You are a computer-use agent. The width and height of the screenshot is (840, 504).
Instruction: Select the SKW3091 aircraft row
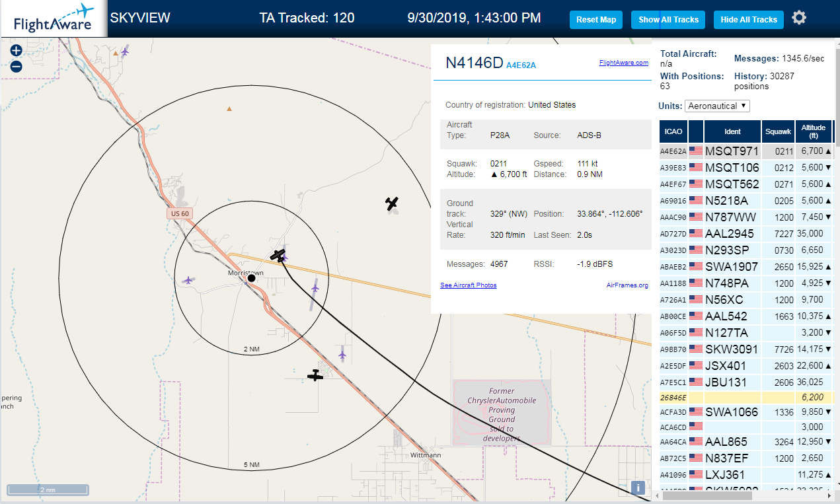pyautogui.click(x=746, y=349)
